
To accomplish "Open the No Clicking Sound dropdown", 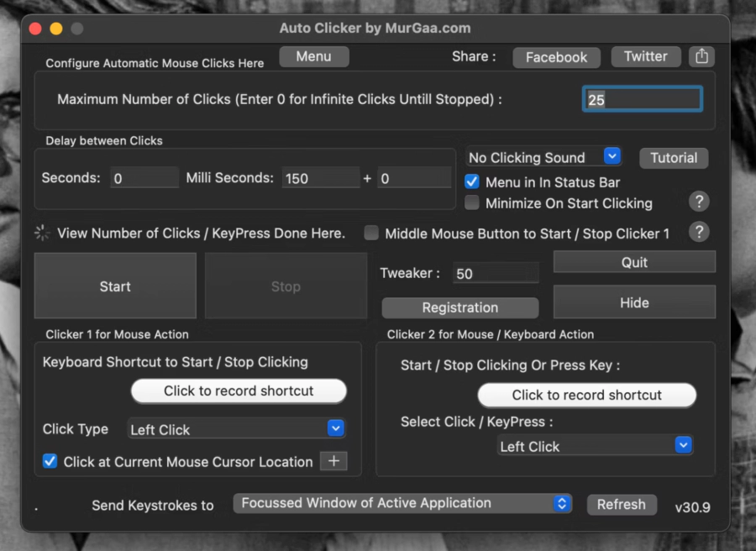I will pos(543,157).
